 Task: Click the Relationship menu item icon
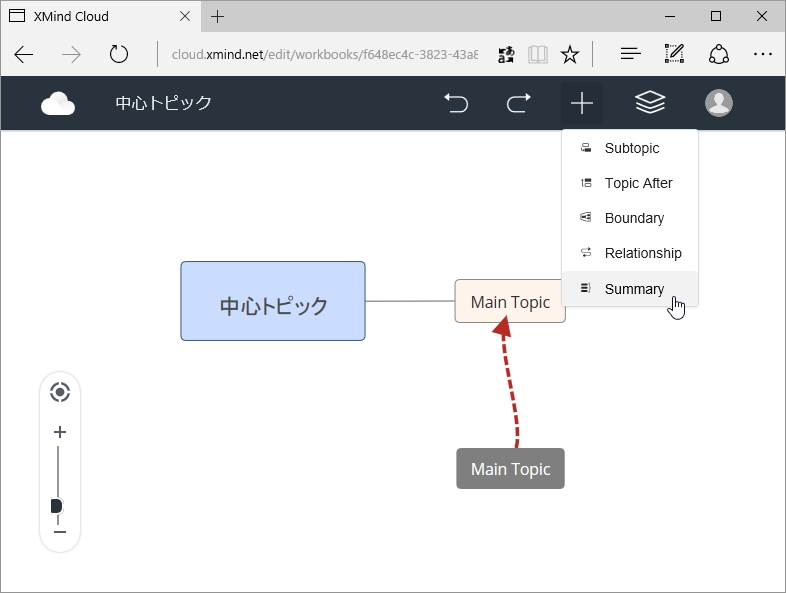[x=585, y=252]
